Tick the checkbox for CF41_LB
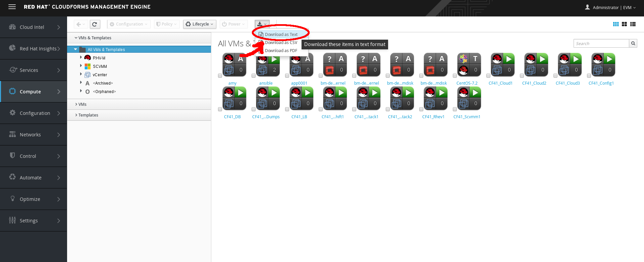 [x=287, y=109]
